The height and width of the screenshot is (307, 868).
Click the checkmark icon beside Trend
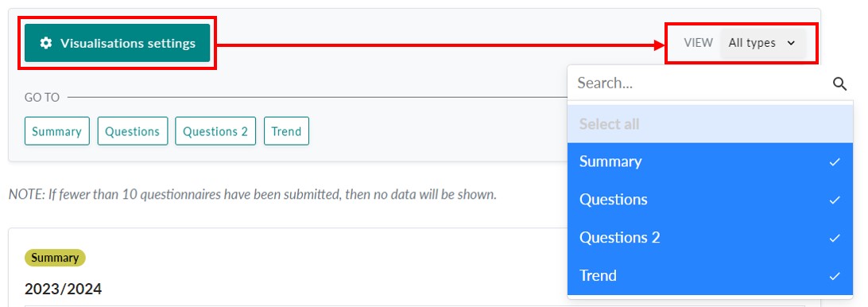tap(835, 276)
